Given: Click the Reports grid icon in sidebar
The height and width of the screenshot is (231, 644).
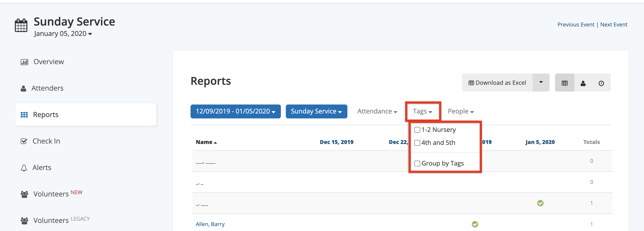Looking at the screenshot, I should pyautogui.click(x=24, y=115).
